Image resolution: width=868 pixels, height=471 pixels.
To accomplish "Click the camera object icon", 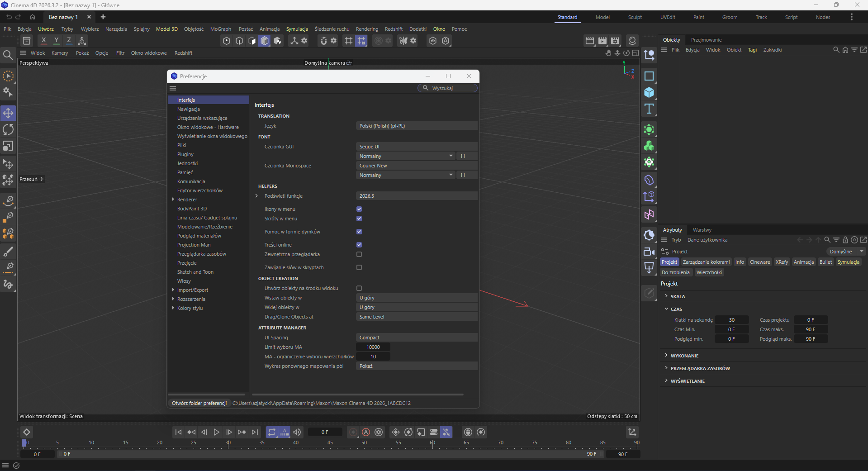I will (649, 252).
